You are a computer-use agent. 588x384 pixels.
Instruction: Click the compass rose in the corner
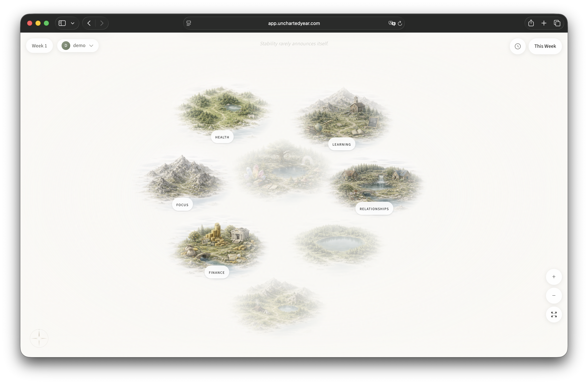(39, 338)
